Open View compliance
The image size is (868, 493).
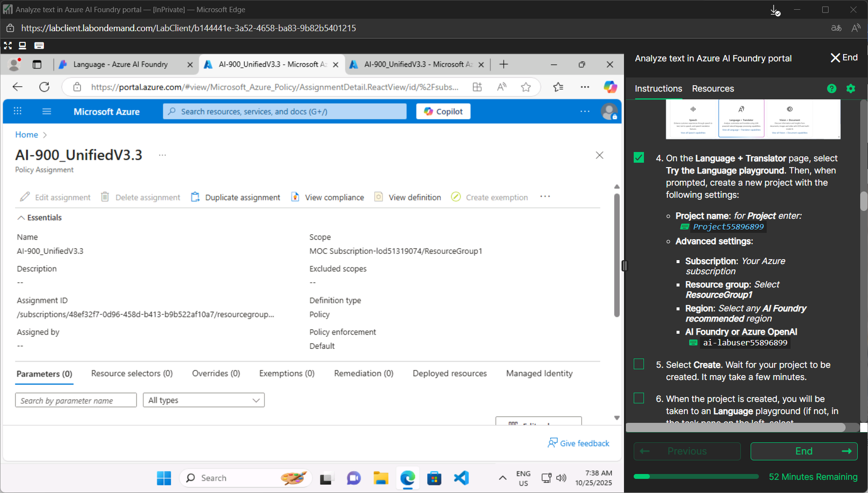coord(328,197)
